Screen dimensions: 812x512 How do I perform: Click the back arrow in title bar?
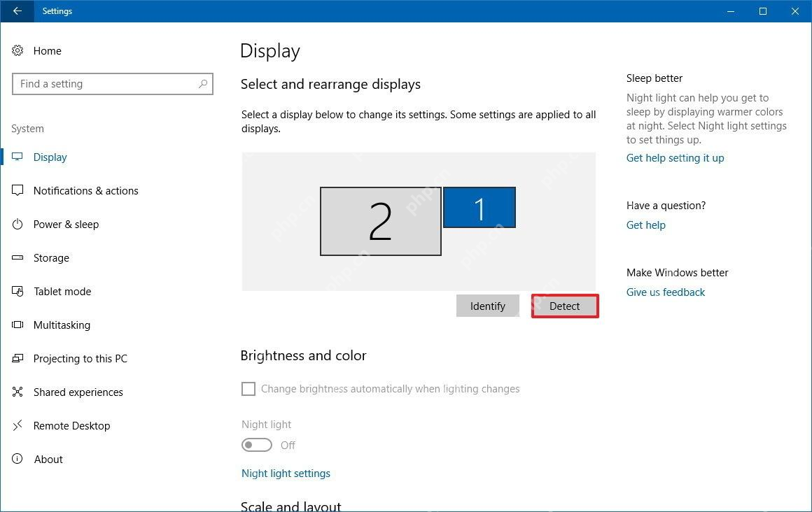coord(17,11)
